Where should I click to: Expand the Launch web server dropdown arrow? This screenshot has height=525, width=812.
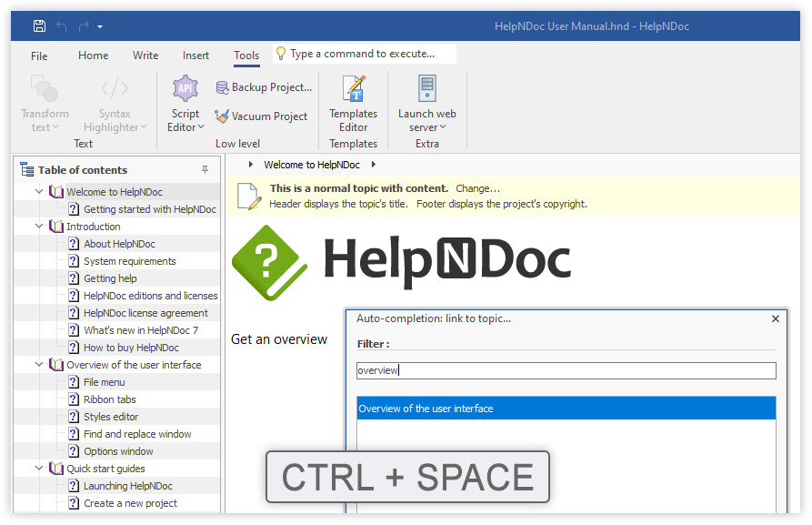tap(443, 127)
